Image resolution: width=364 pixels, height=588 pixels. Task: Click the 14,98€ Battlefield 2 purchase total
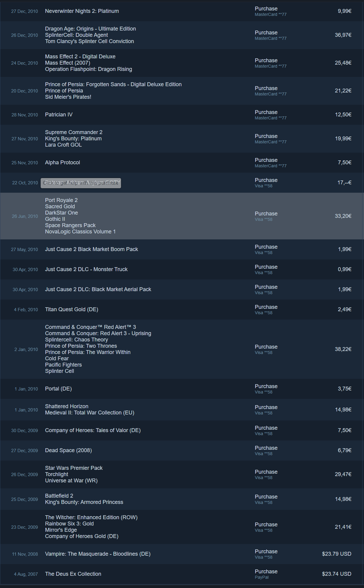click(343, 499)
